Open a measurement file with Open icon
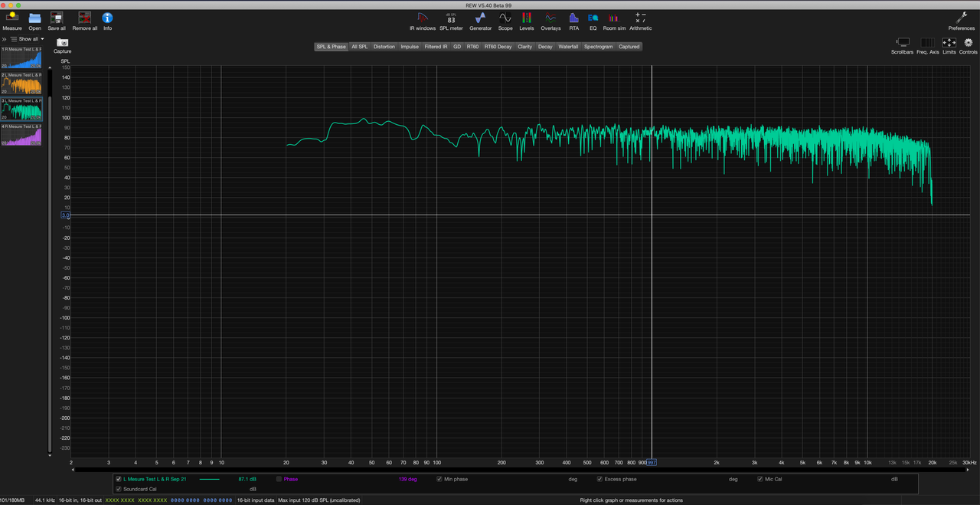The image size is (980, 505). point(35,21)
